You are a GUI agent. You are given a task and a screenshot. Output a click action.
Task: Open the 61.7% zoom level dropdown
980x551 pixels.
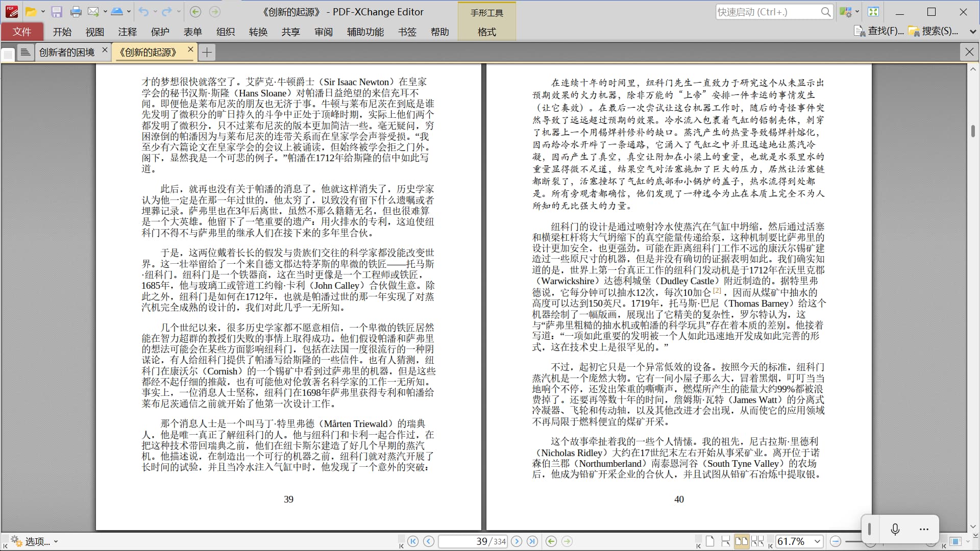(817, 541)
